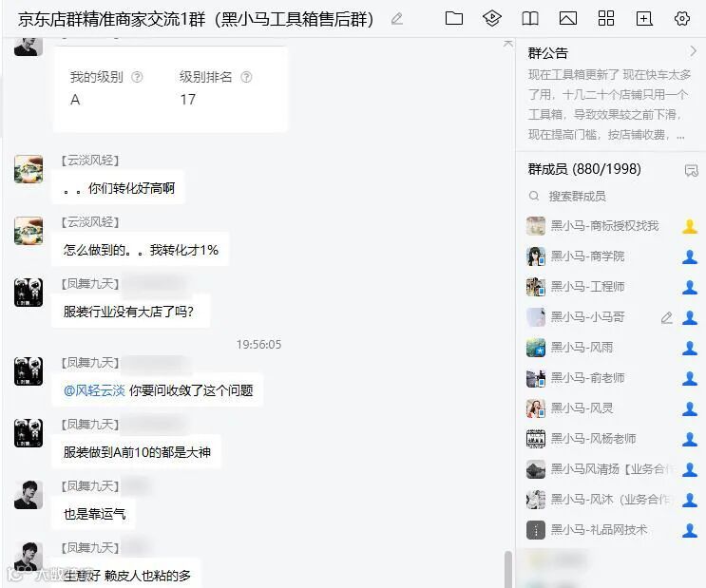The width and height of the screenshot is (706, 588).
Task: Click the group title text in header
Action: tap(196, 19)
